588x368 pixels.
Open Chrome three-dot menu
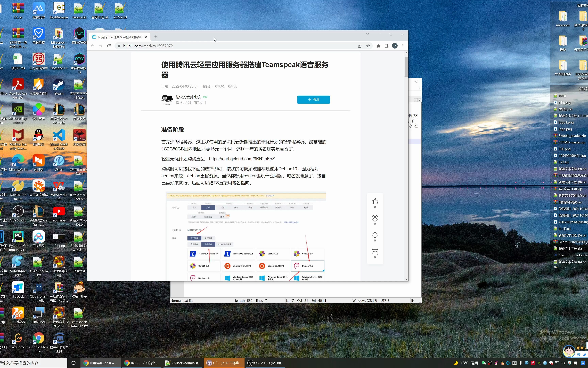point(403,46)
